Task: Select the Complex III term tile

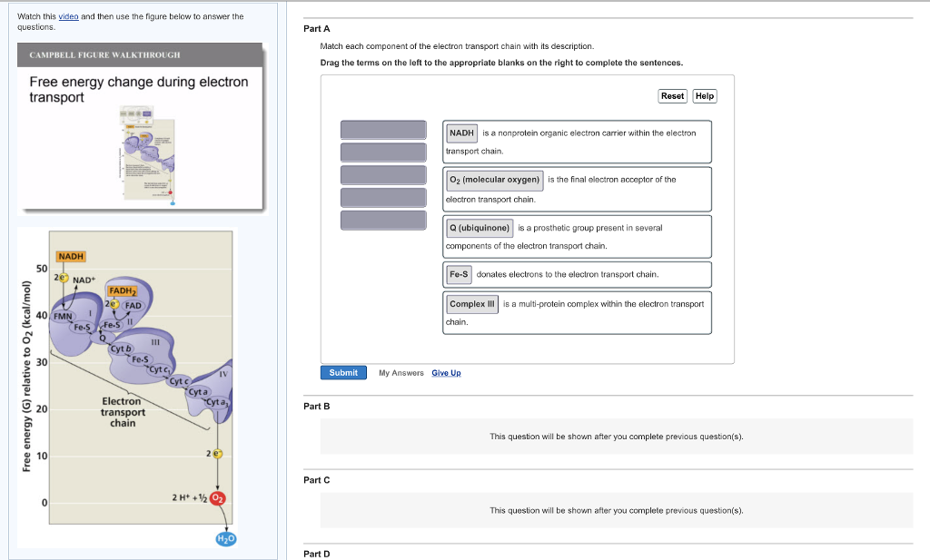Action: click(x=472, y=304)
